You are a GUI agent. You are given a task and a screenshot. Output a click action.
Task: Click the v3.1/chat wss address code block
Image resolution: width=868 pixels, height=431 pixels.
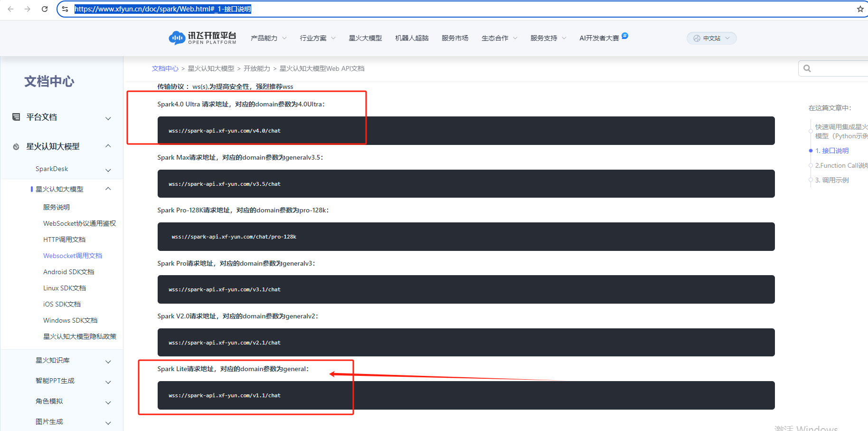coord(466,289)
